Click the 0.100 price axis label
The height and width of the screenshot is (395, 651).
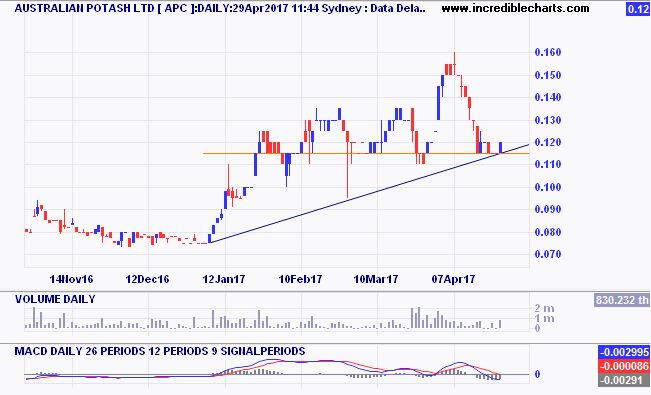point(548,187)
